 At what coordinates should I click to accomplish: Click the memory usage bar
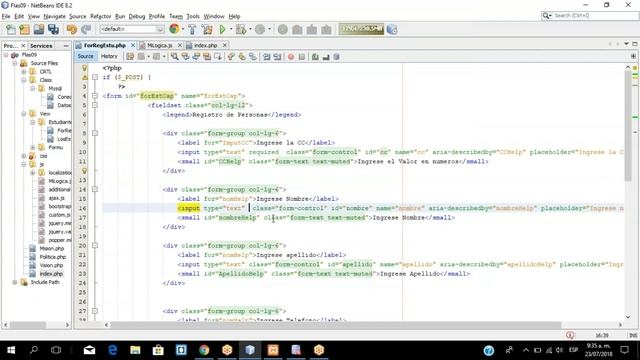click(361, 29)
